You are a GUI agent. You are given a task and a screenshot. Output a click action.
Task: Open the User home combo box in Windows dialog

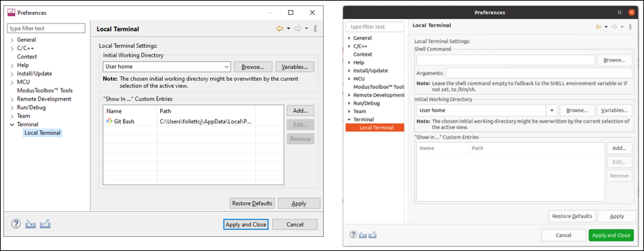click(x=167, y=66)
